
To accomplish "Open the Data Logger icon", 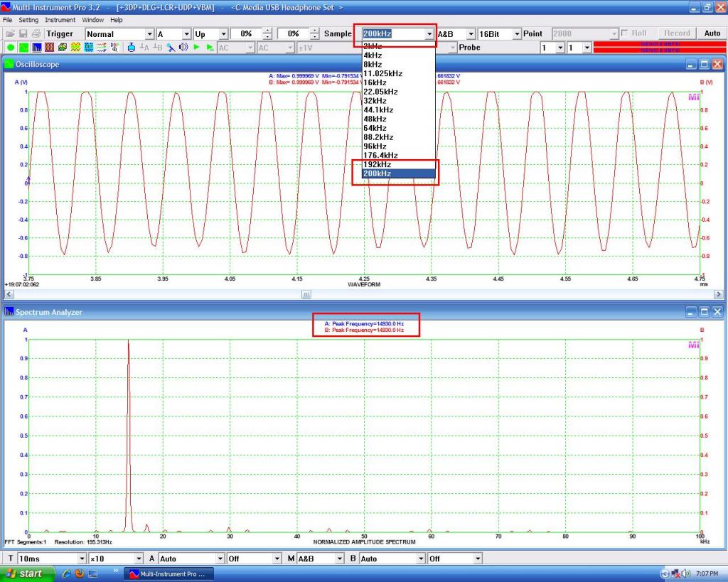I will coord(102,48).
